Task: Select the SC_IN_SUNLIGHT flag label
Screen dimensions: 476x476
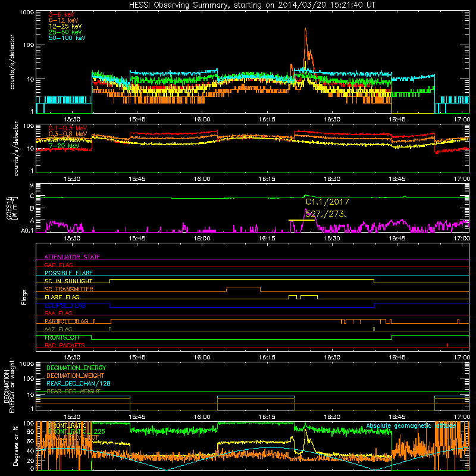Action: pos(68,281)
